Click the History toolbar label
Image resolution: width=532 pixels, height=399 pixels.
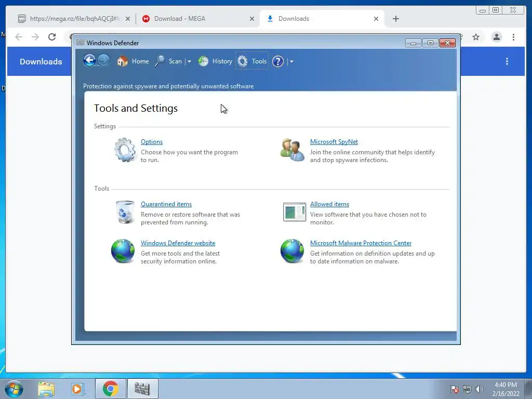222,61
